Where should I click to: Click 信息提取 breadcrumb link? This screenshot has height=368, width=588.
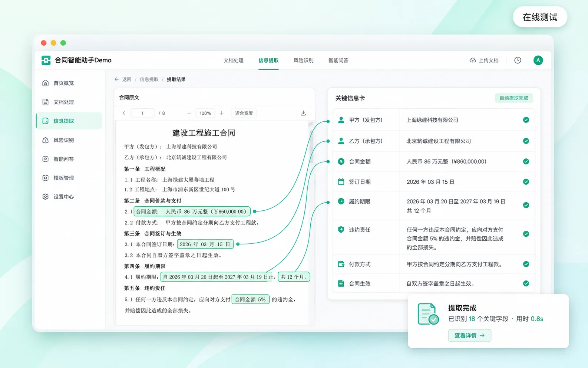[149, 79]
